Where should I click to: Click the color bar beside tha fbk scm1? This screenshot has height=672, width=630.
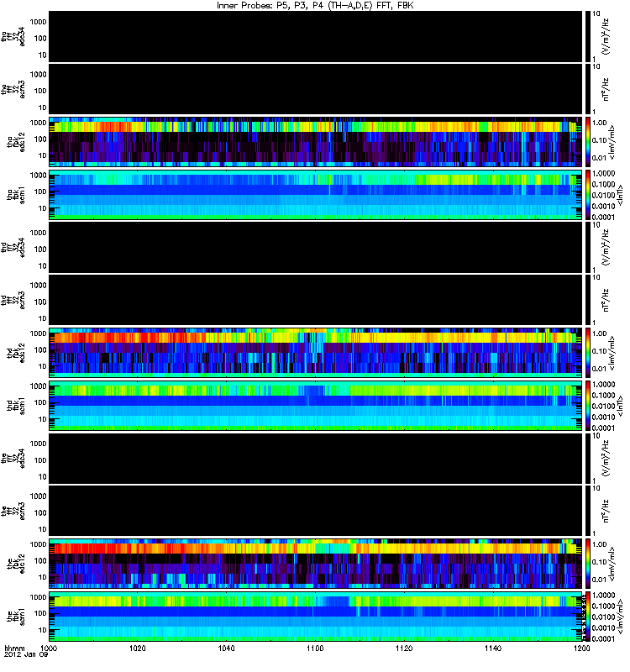588,193
